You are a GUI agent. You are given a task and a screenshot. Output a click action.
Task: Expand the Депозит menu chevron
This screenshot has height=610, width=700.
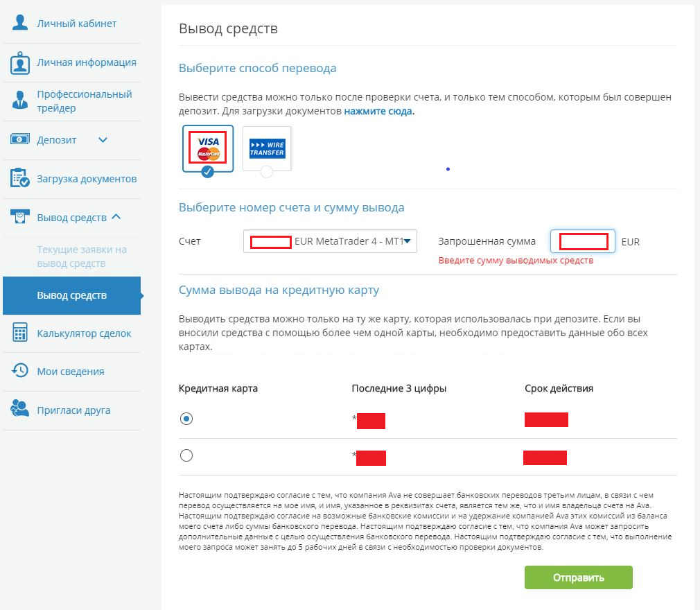103,140
